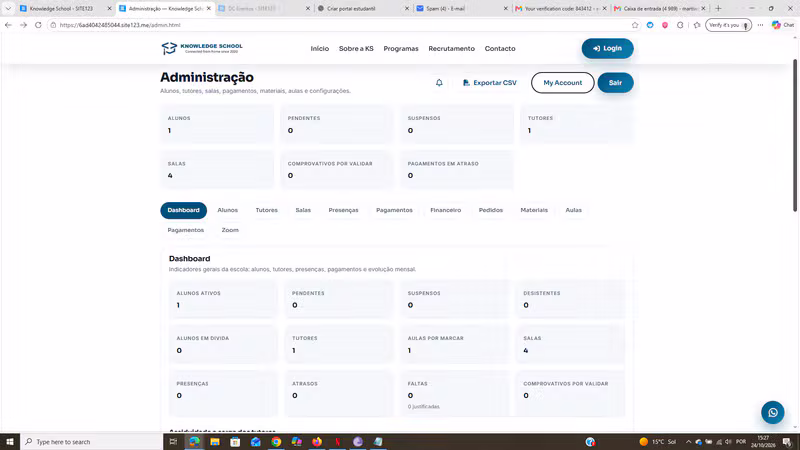Open the Pedidos admin tab

pyautogui.click(x=491, y=210)
